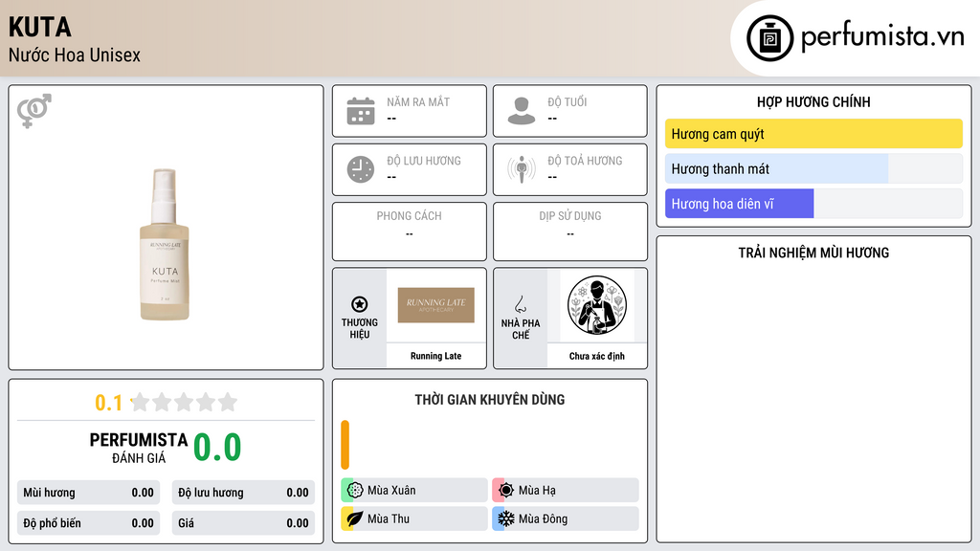This screenshot has height=551, width=980.
Task: Click the star badge icon above Thương hiệu
Action: point(360,304)
